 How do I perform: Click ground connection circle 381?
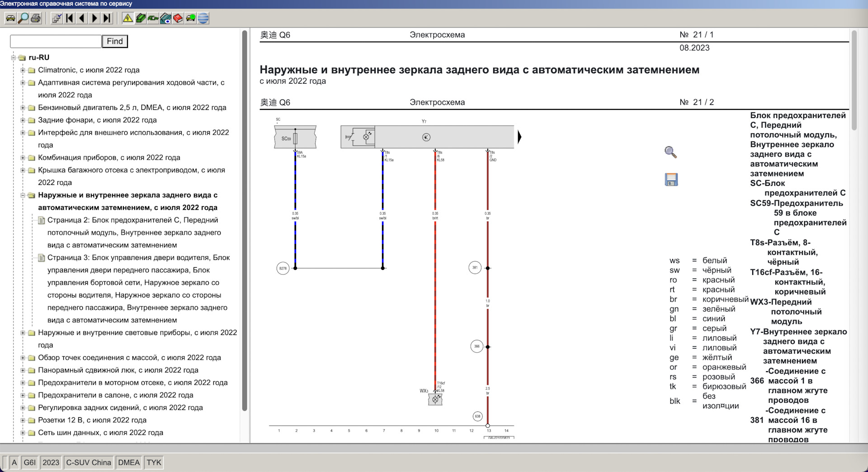click(x=475, y=268)
